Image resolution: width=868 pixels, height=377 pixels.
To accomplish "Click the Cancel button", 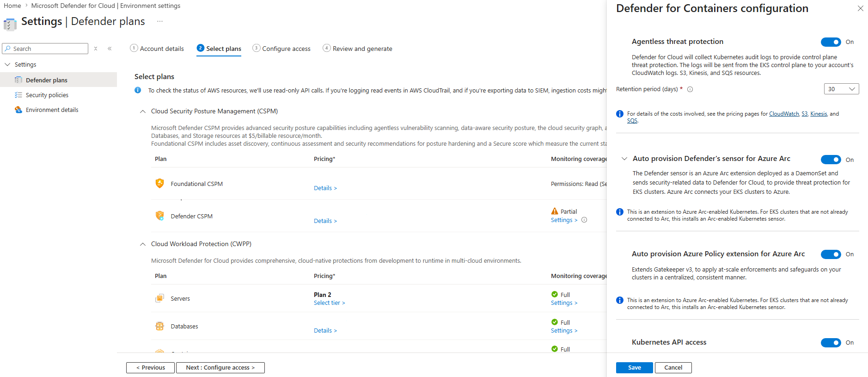I will coord(673,368).
